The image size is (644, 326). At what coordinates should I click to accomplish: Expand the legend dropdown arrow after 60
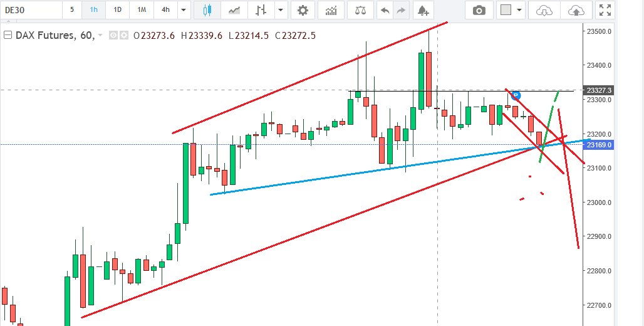(x=101, y=36)
